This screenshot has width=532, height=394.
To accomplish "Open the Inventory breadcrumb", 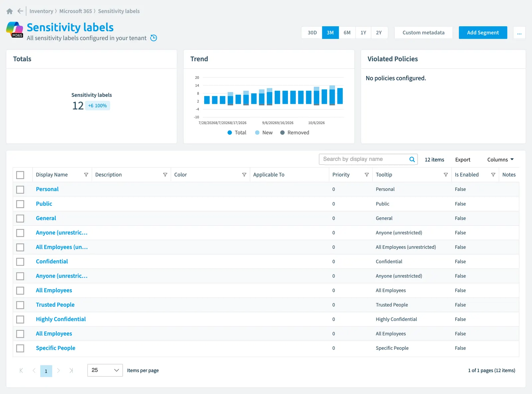I will tap(41, 11).
